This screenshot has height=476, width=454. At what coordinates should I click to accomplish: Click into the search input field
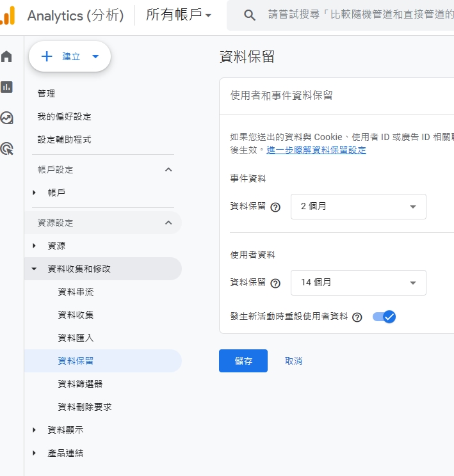(359, 15)
